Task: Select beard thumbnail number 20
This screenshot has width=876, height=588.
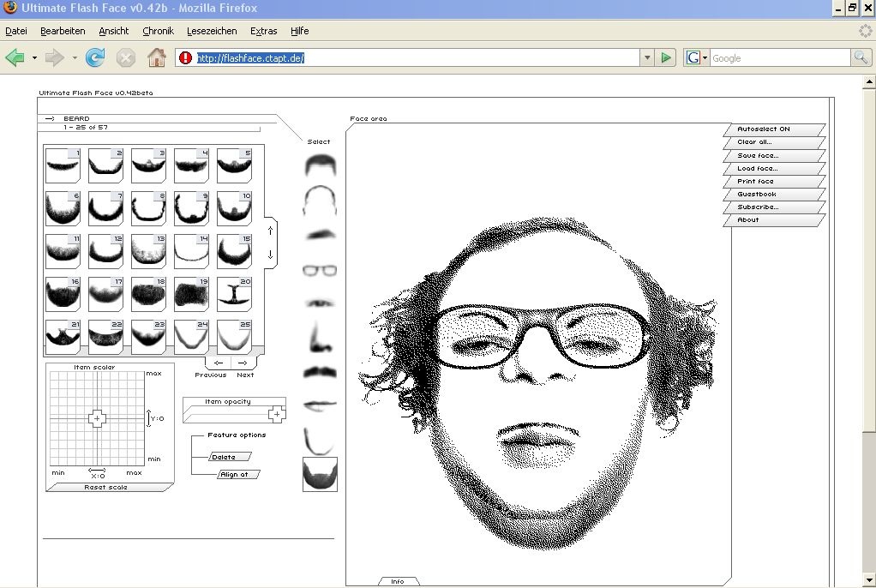Action: [x=233, y=293]
